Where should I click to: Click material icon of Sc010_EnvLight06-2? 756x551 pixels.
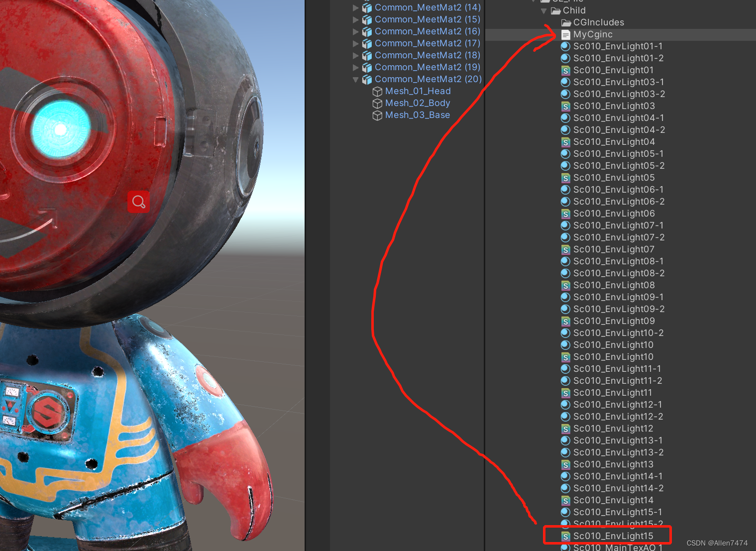coord(565,202)
